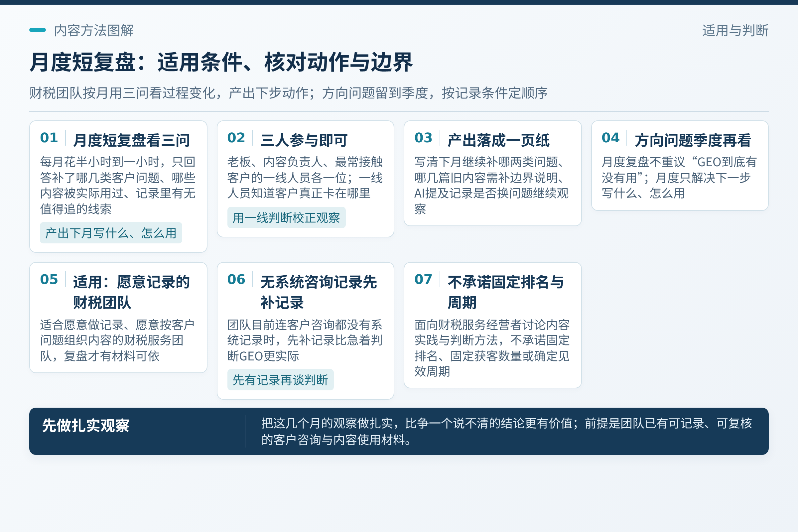Image resolution: width=798 pixels, height=532 pixels.
Task: Click the paragraph starting '老板、内容负责人'
Action: 305,178
